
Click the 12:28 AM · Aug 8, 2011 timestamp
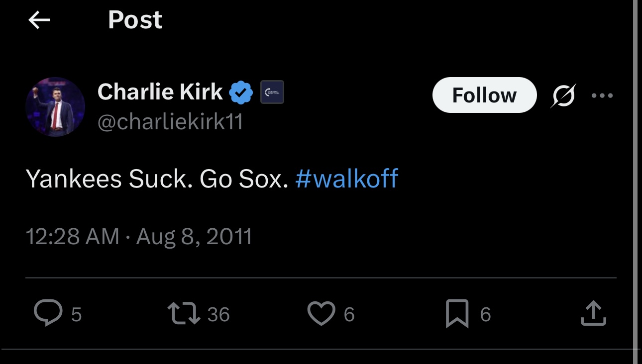(139, 237)
